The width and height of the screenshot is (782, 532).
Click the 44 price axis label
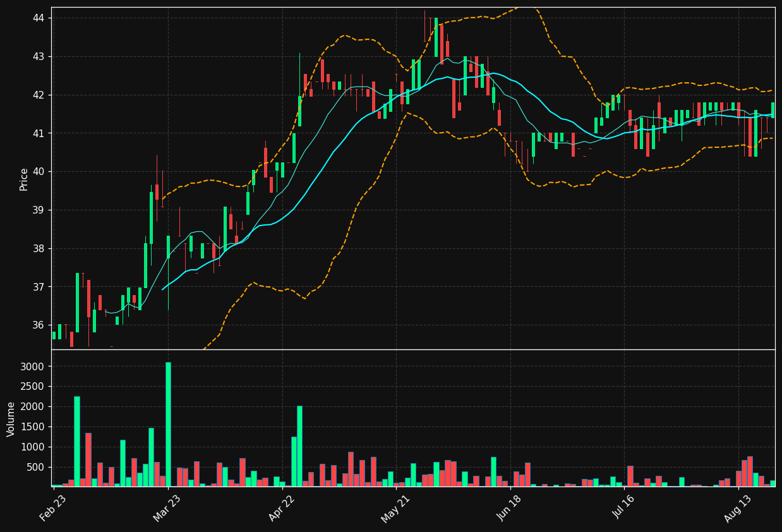tap(39, 18)
